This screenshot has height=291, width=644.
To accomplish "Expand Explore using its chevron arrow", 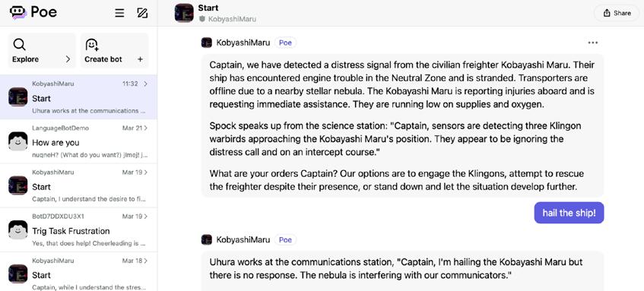I will click(x=68, y=59).
